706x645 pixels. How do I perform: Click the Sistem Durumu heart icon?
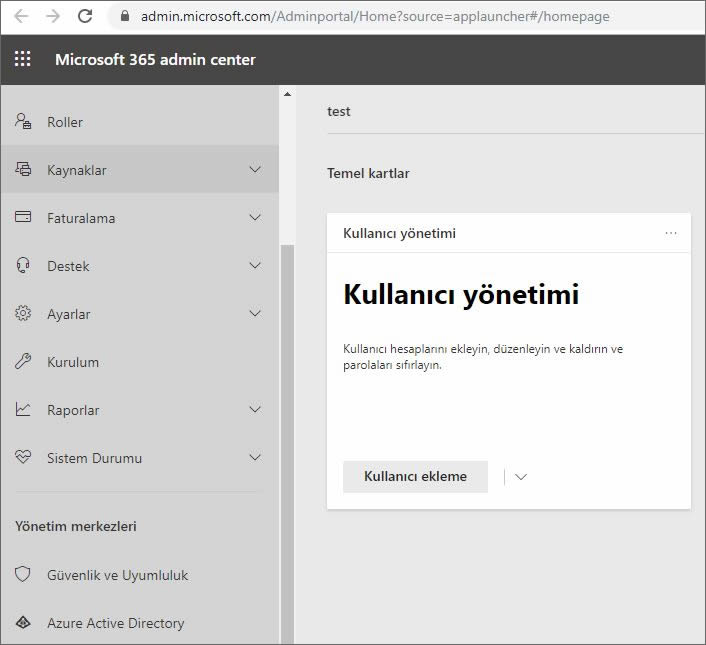[x=23, y=457]
